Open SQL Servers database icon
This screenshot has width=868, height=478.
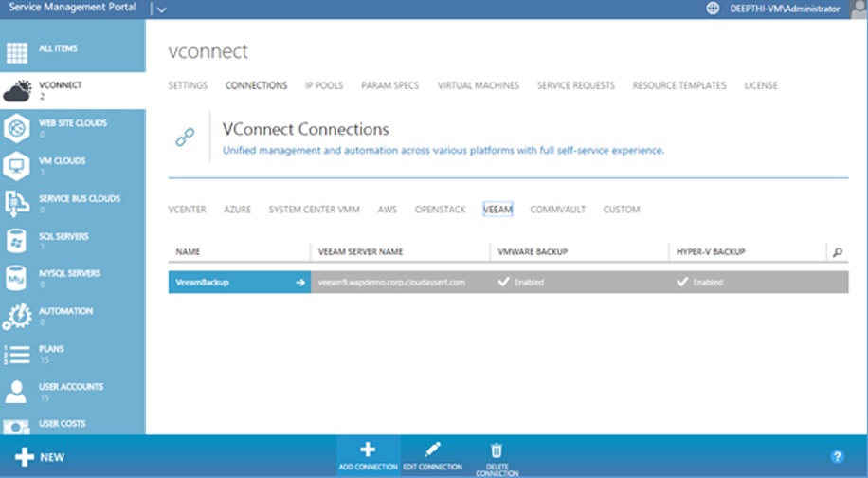[16, 242]
